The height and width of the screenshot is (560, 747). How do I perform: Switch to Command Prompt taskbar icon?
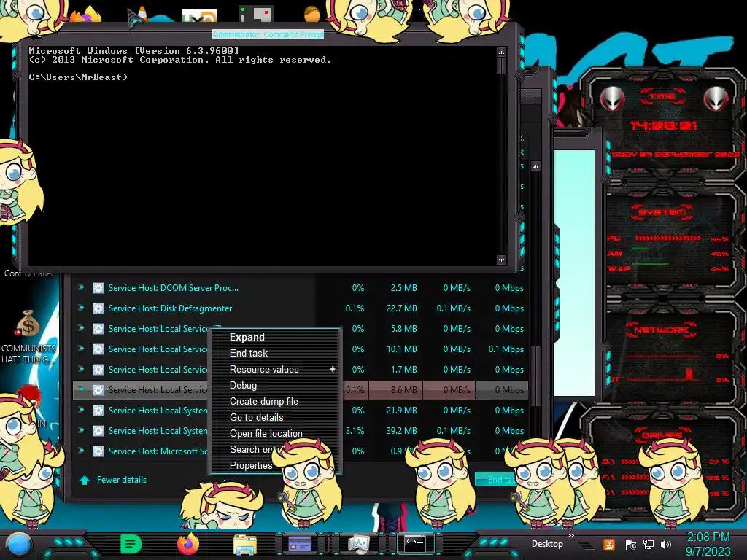pyautogui.click(x=415, y=543)
